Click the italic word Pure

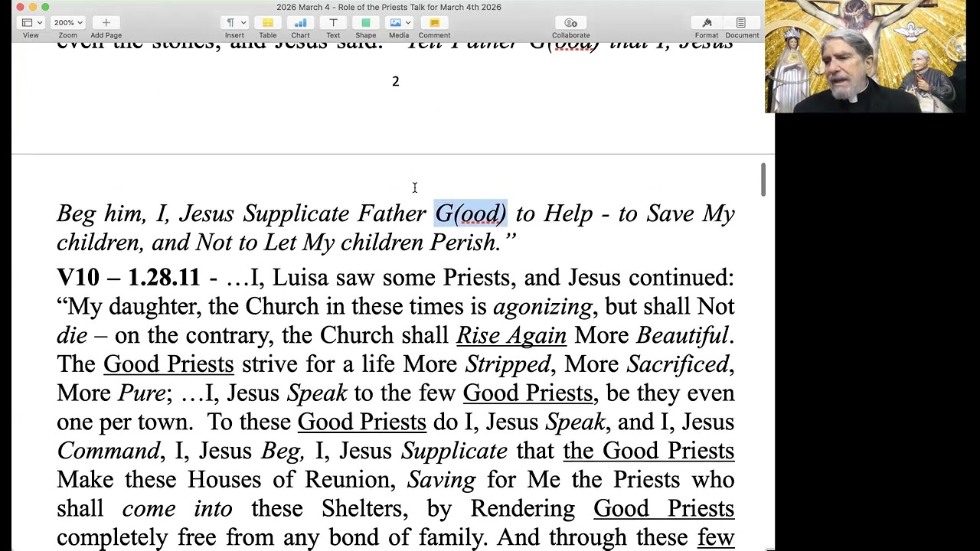[141, 393]
